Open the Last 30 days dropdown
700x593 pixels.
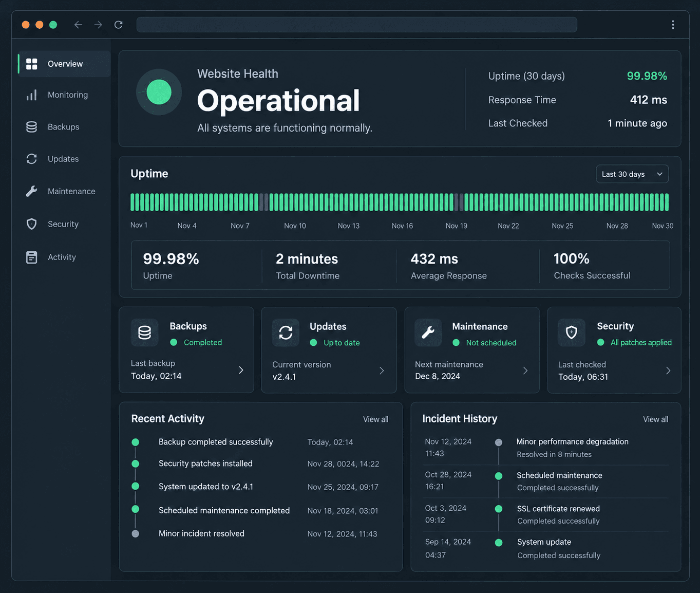[632, 174]
